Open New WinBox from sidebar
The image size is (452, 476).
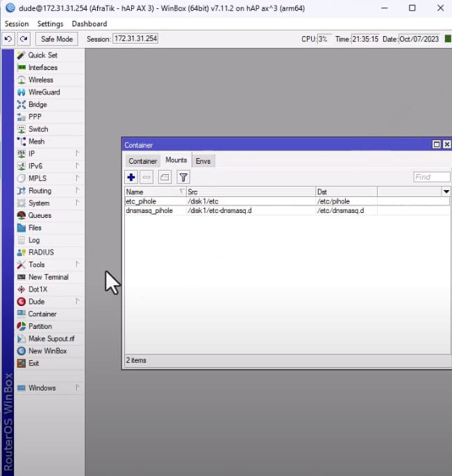(49, 351)
